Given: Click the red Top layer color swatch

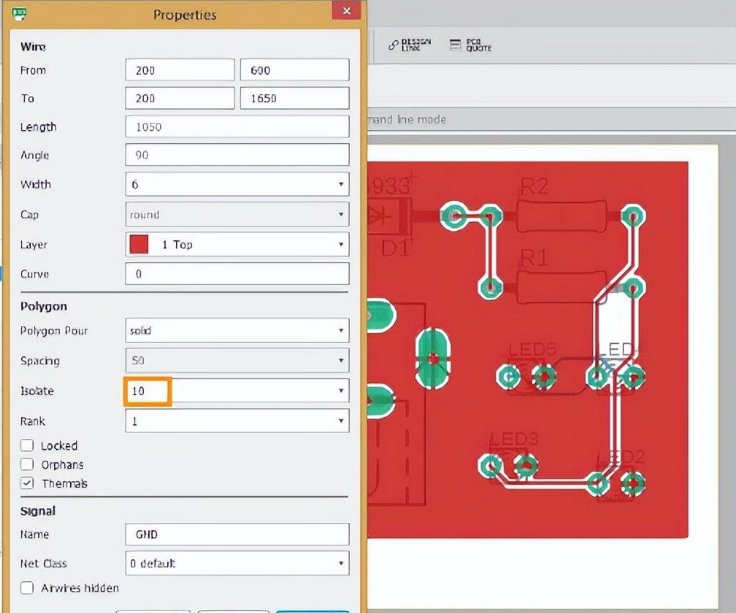Looking at the screenshot, I should click(139, 244).
